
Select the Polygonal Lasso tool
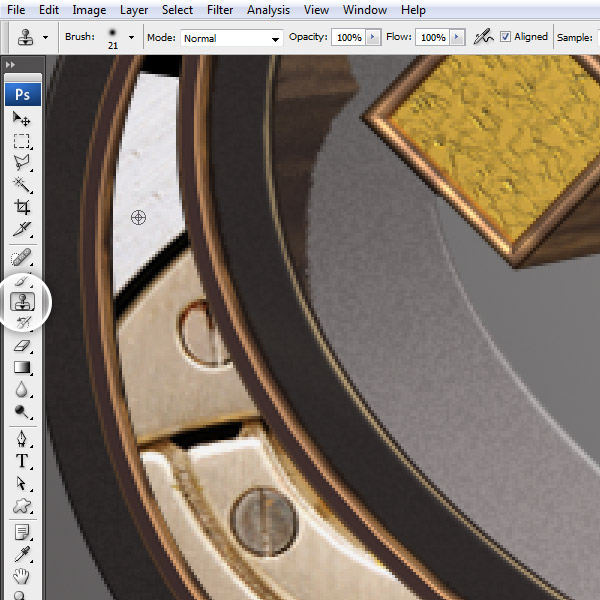tap(21, 163)
